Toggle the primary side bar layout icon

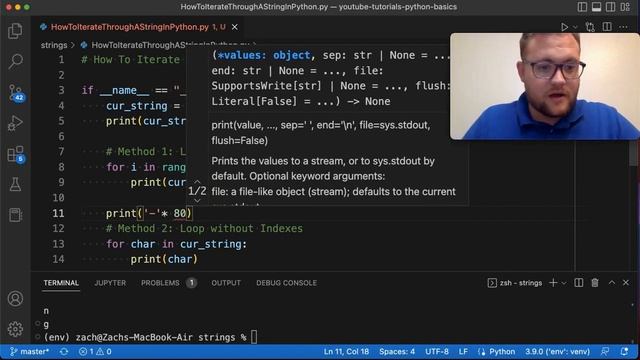(582, 7)
